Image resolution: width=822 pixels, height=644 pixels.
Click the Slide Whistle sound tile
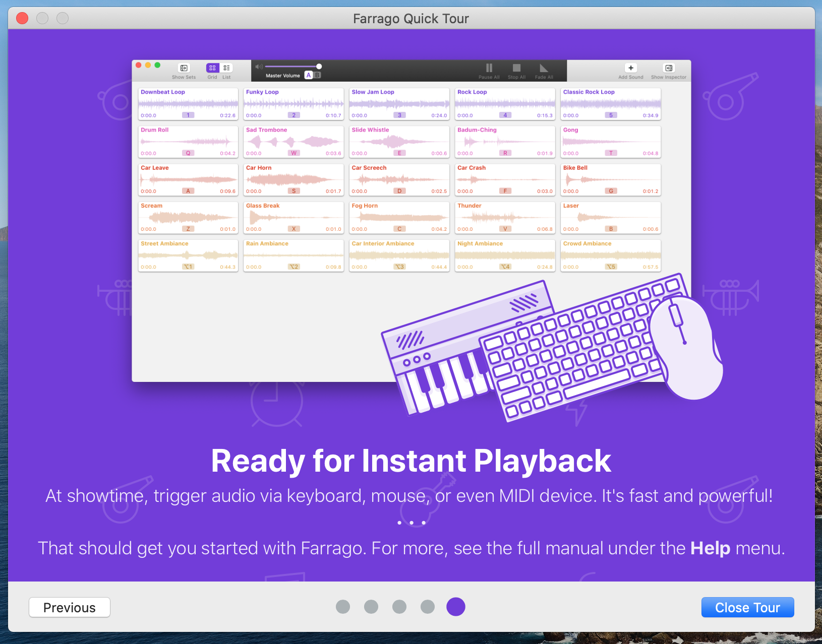point(399,142)
